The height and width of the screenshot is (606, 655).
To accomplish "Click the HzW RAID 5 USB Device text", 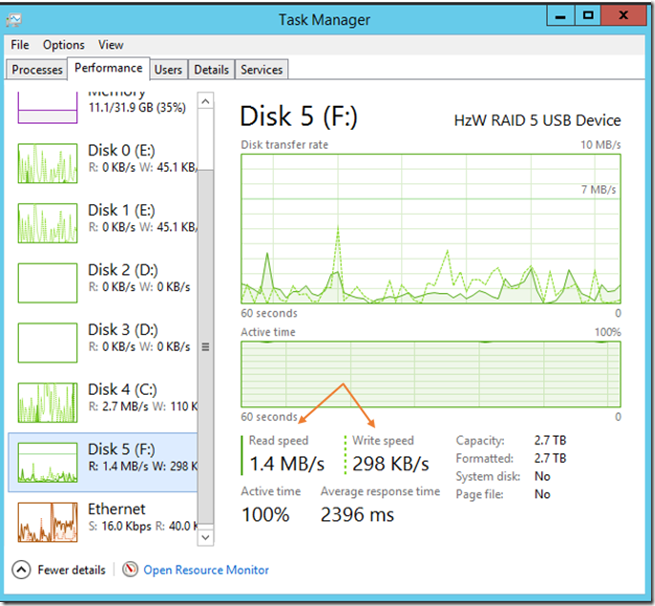I will 537,120.
